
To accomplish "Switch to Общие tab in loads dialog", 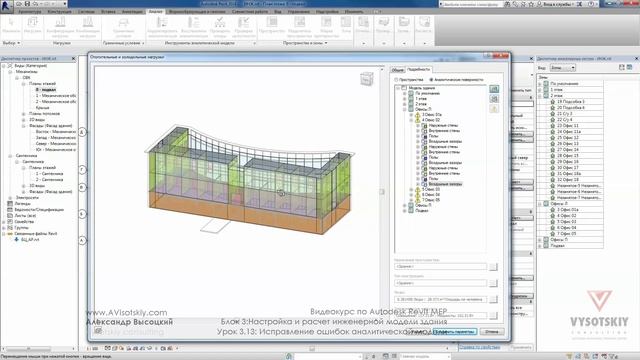I will click(398, 70).
